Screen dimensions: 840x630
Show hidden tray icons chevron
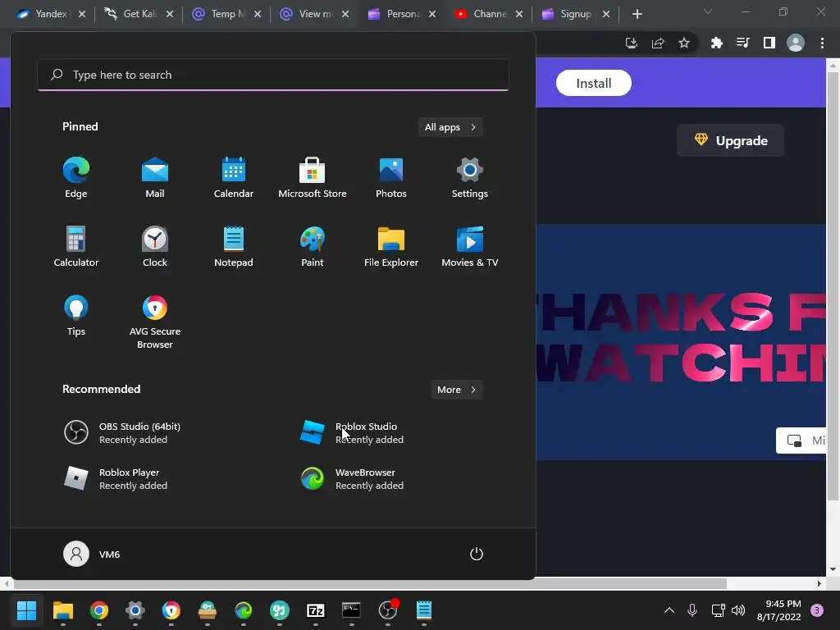point(669,610)
